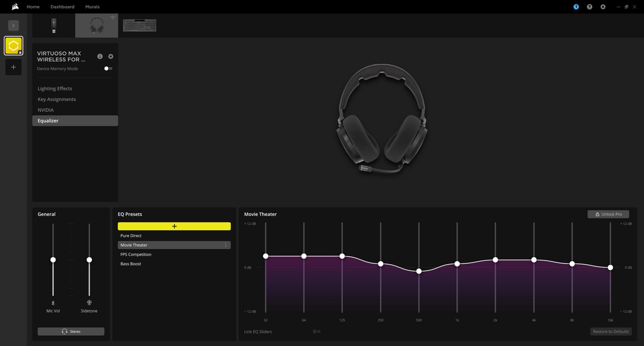Click the microphone icon under Mic Vol
Image resolution: width=644 pixels, height=346 pixels.
tap(53, 303)
